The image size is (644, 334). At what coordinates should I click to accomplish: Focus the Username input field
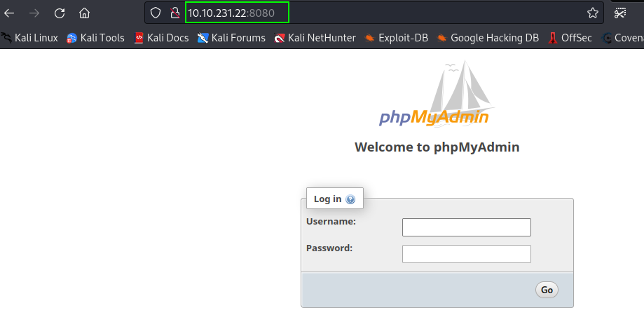tap(467, 227)
